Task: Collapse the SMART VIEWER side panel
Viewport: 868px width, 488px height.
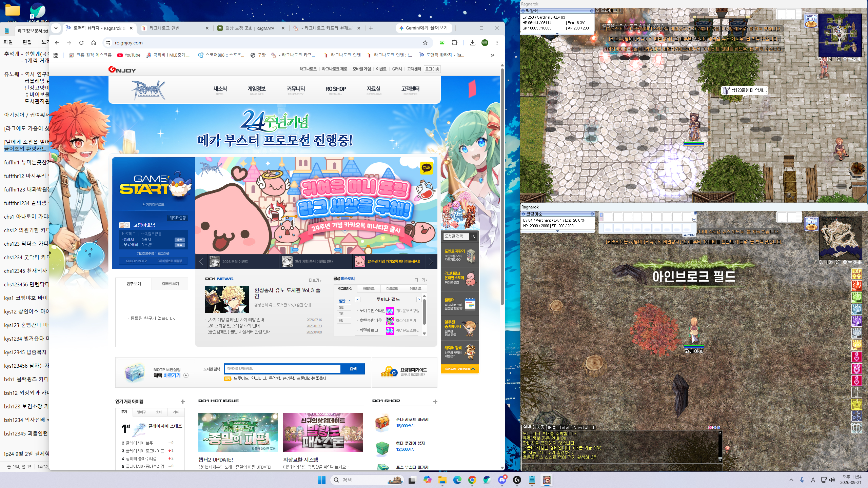Action: point(460,369)
